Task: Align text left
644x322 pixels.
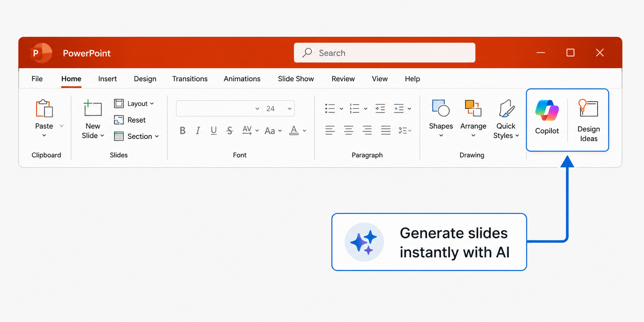Action: pyautogui.click(x=330, y=130)
